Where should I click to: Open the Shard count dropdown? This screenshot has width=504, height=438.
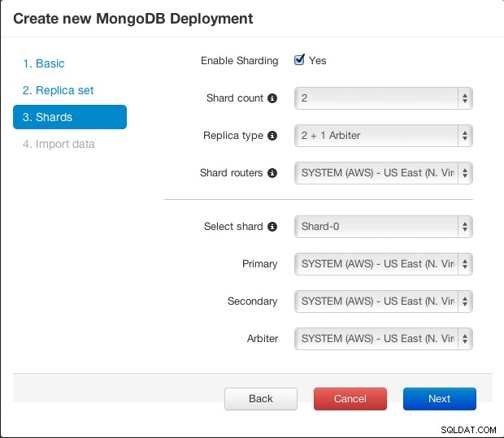(x=384, y=98)
